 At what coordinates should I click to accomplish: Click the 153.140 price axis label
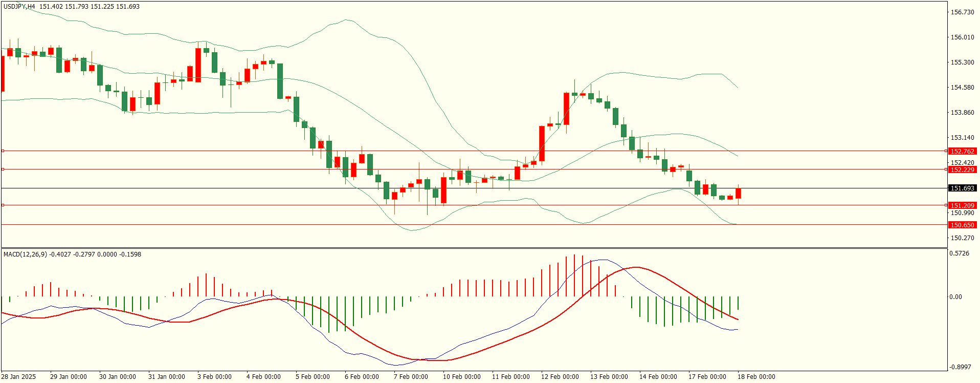[x=962, y=138]
